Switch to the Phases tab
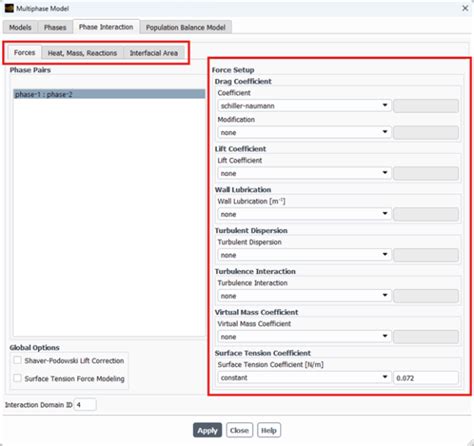 point(55,27)
